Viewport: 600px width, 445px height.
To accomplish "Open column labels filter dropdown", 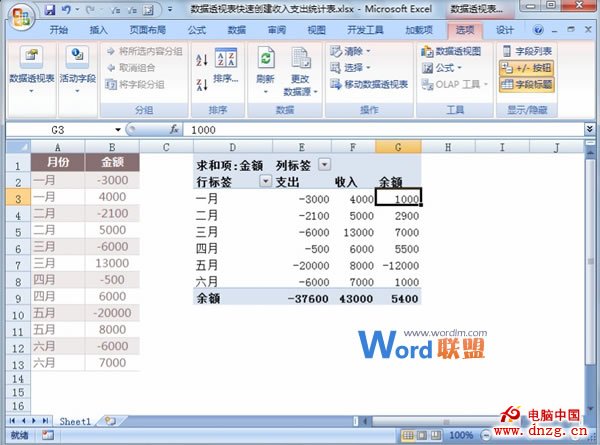I will [324, 165].
